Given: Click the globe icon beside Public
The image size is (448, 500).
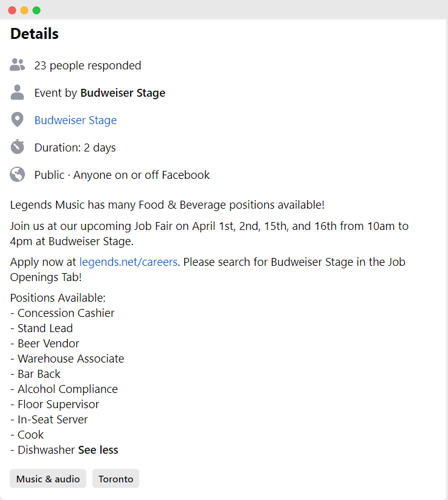Looking at the screenshot, I should 17,175.
